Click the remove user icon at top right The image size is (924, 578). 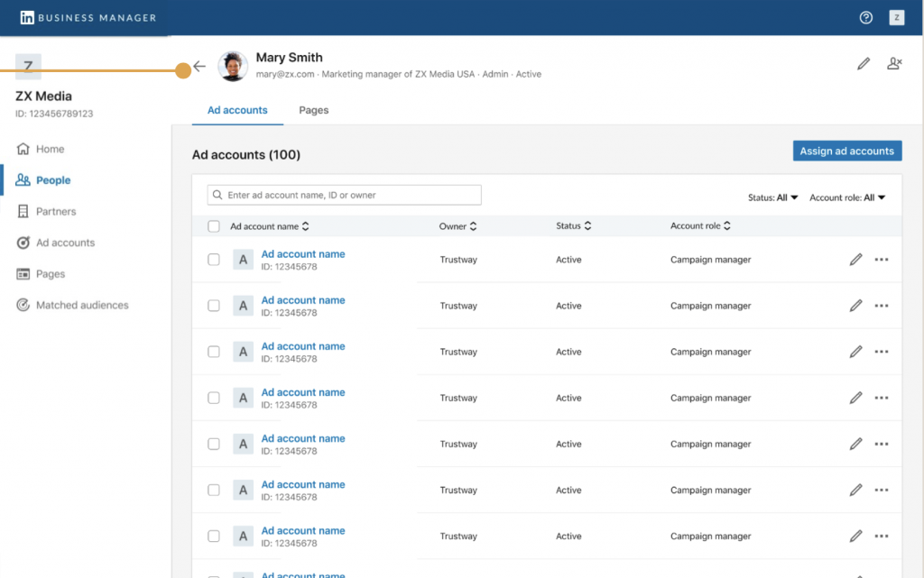click(x=894, y=64)
